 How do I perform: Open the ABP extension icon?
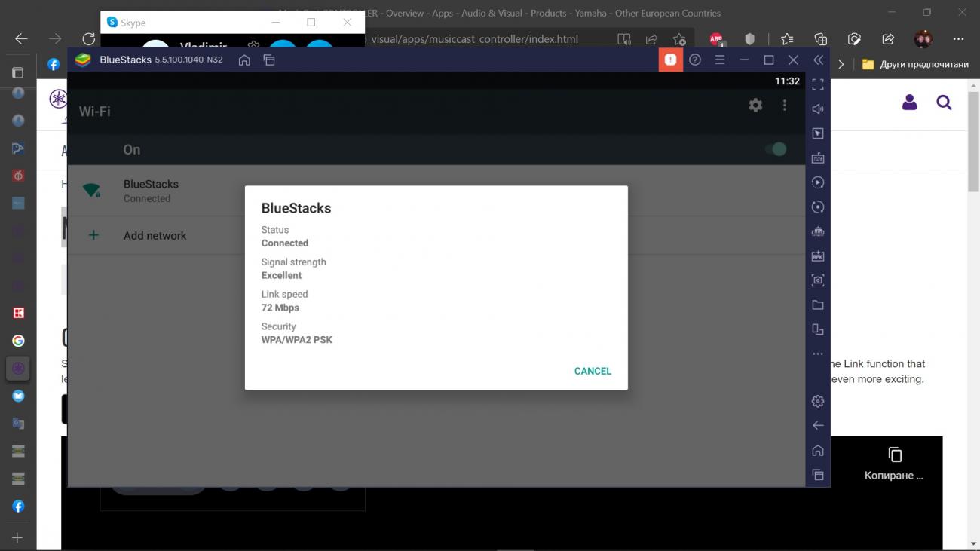click(716, 39)
